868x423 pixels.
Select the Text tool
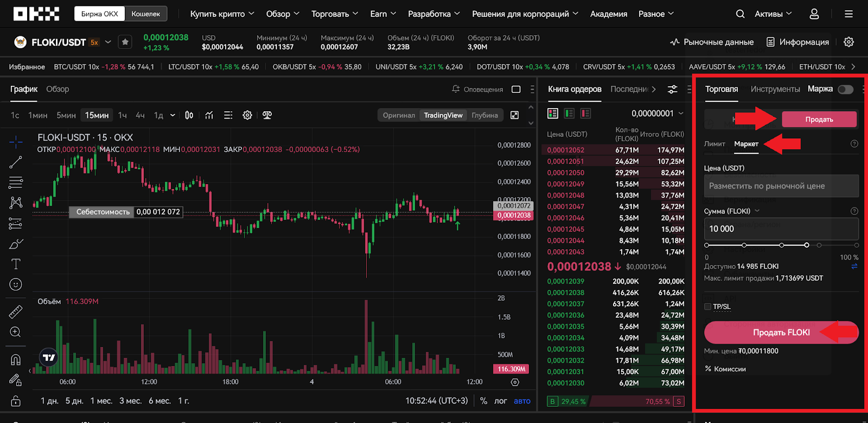pos(16,264)
